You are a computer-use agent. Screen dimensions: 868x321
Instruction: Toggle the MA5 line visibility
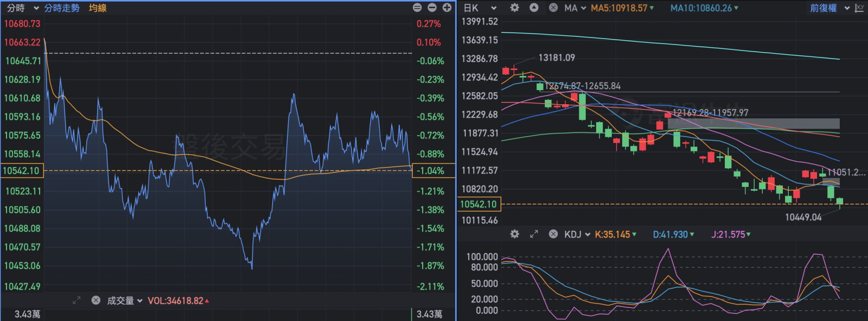[x=622, y=8]
